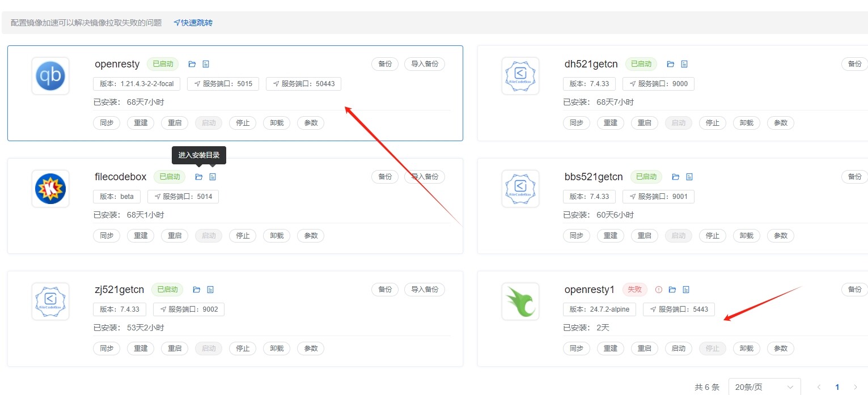Image resolution: width=868 pixels, height=395 pixels.
Task: Open the 服务端口：9001 tag on bbs521getcn
Action: point(658,197)
